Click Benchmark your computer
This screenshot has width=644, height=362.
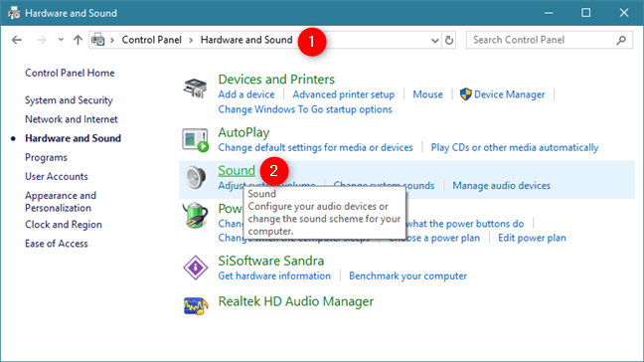coord(407,275)
